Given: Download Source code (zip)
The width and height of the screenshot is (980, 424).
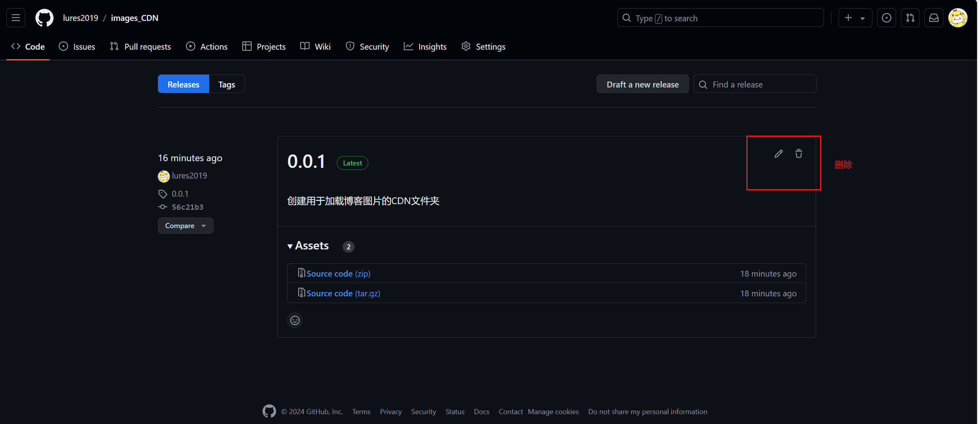Looking at the screenshot, I should 339,273.
